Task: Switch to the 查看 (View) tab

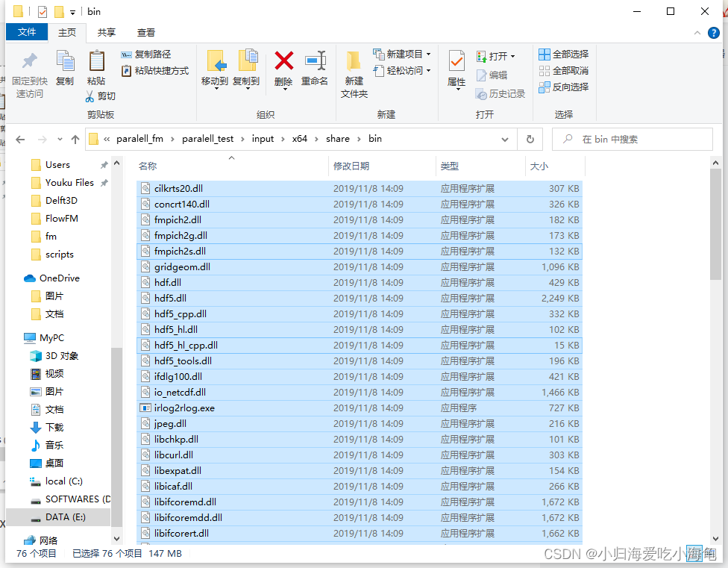Action: click(x=146, y=32)
